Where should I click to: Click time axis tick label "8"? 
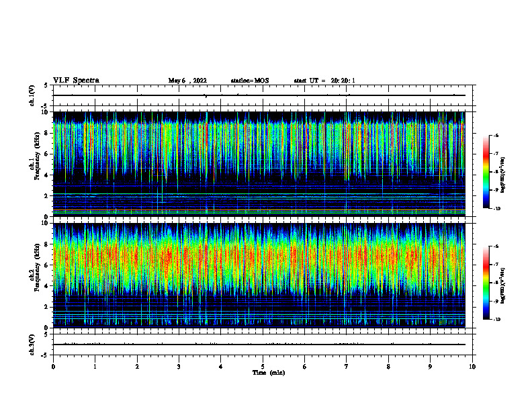coord(388,367)
